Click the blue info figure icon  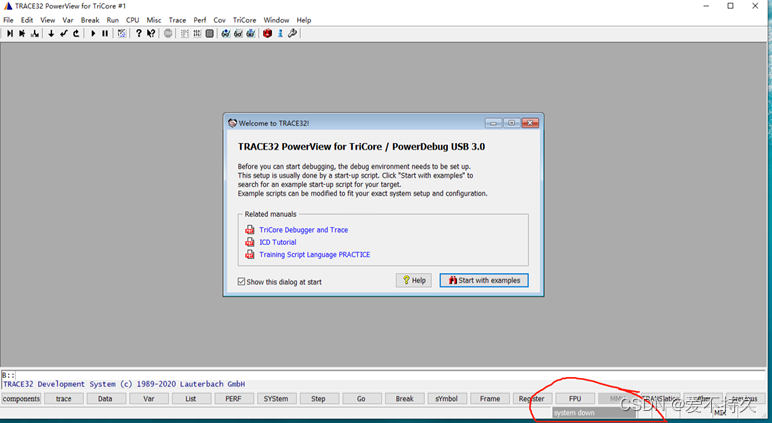click(x=280, y=33)
